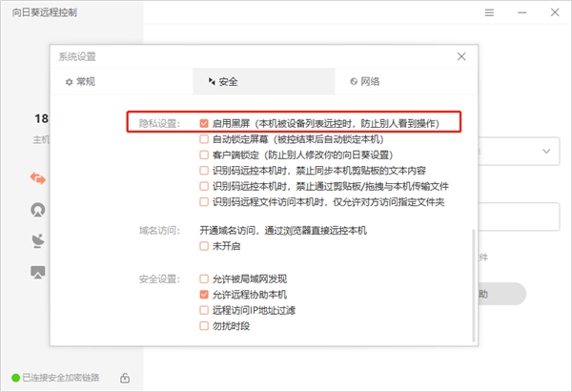Switch to the 常规 tab
The image size is (572, 392).
click(121, 81)
